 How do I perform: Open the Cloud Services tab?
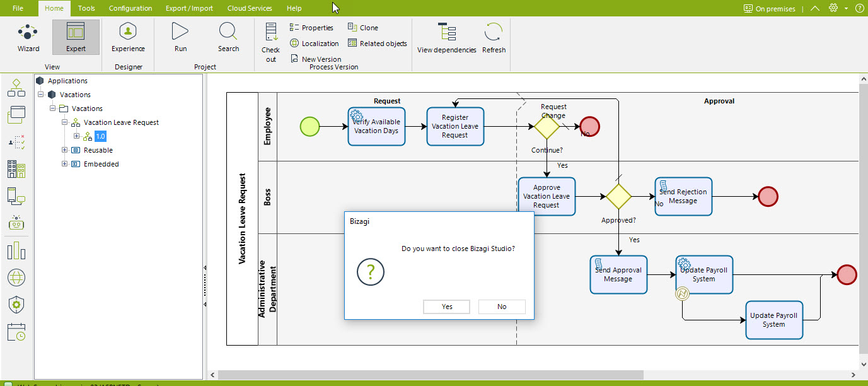(250, 8)
